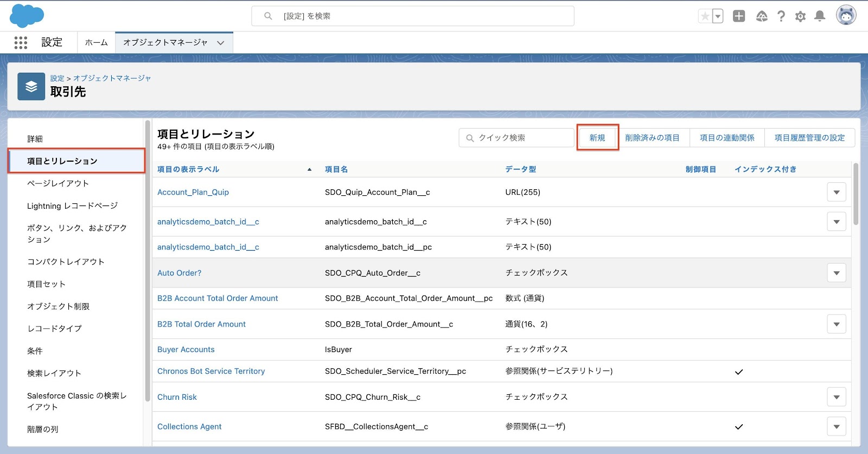
Task: Select 条件 in the sidebar
Action: pos(35,351)
